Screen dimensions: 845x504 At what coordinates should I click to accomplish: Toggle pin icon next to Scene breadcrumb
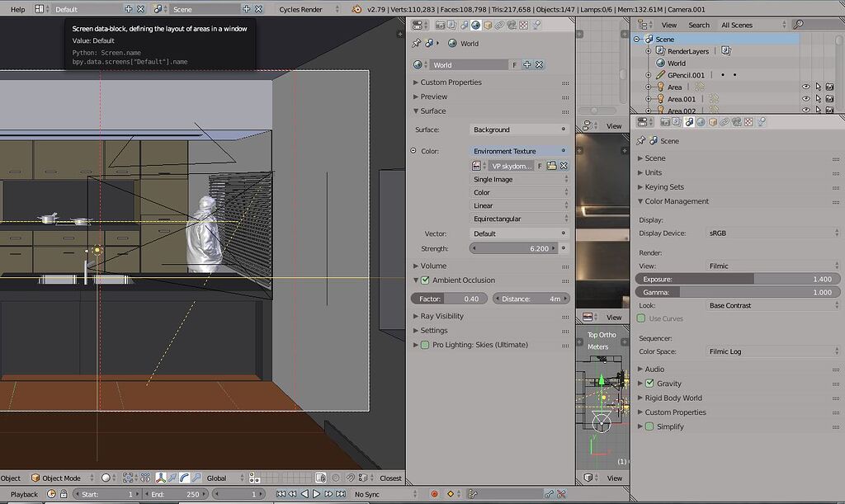coord(640,140)
